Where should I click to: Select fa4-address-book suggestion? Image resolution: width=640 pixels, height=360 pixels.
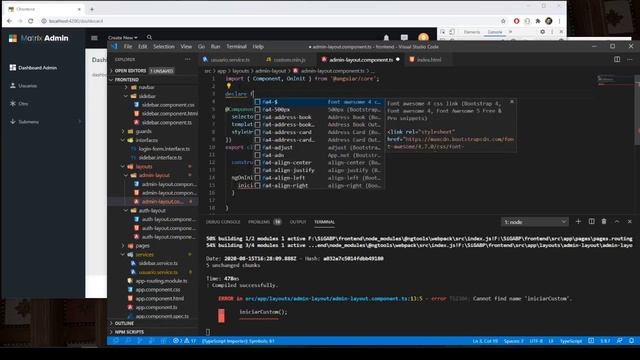(x=318, y=117)
